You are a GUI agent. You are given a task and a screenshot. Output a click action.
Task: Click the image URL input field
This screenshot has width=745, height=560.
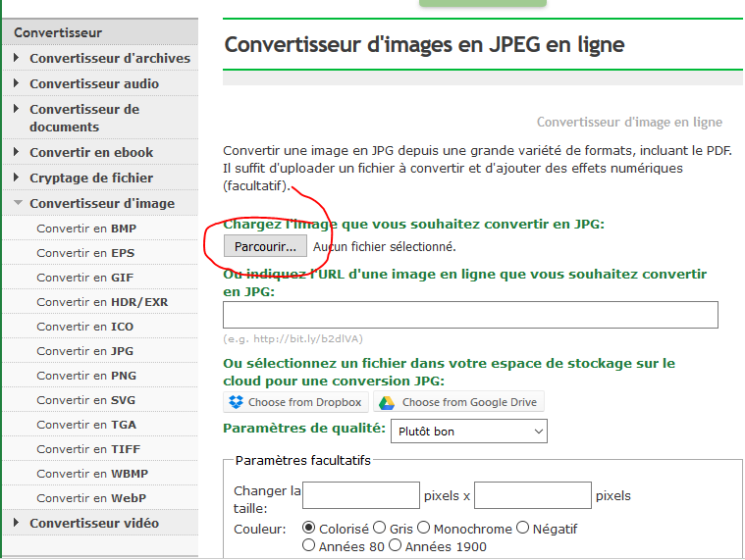[x=470, y=315]
